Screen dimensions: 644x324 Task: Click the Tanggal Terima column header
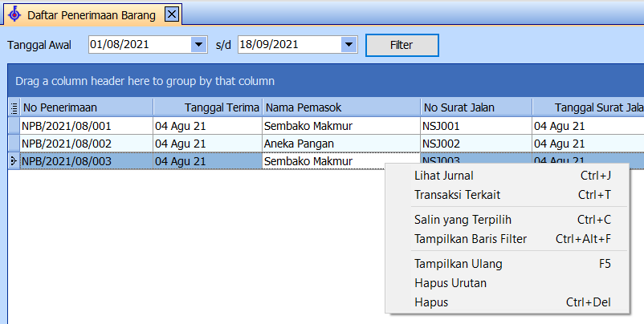point(207,107)
